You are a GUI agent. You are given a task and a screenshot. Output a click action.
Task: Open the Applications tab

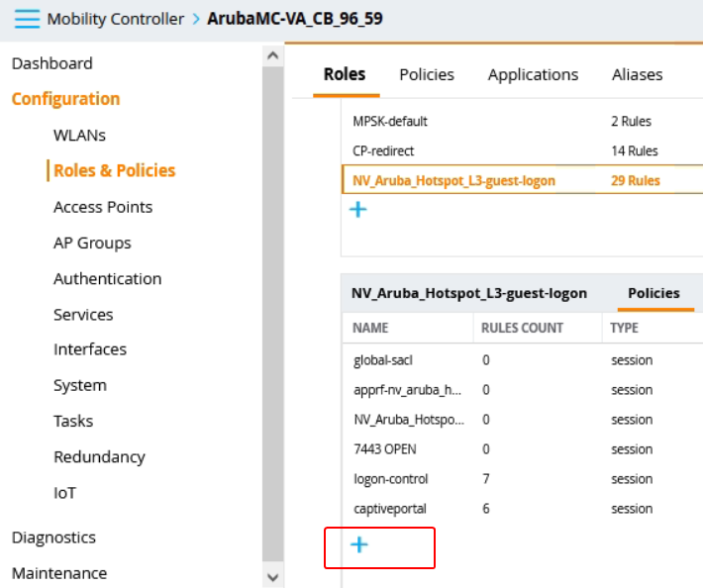[x=533, y=74]
